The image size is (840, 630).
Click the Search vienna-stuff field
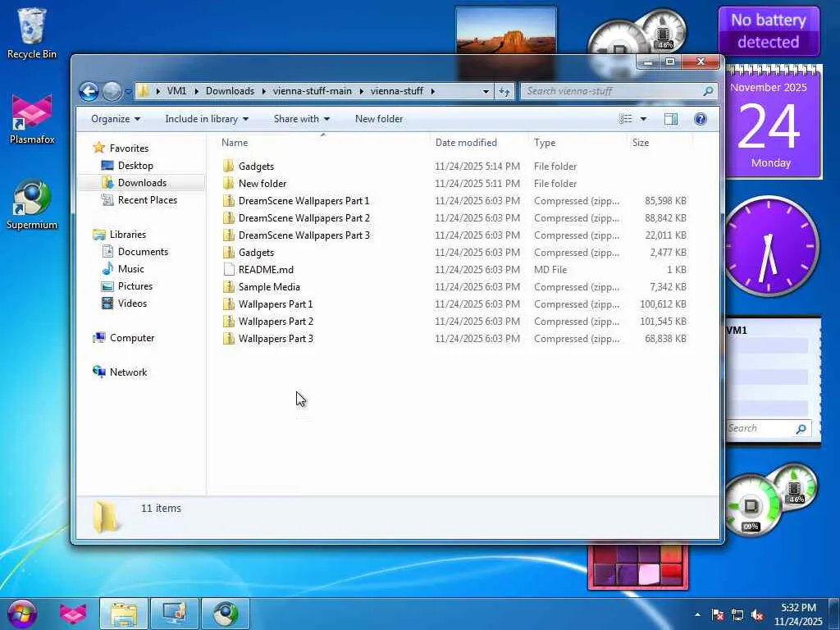coord(619,91)
